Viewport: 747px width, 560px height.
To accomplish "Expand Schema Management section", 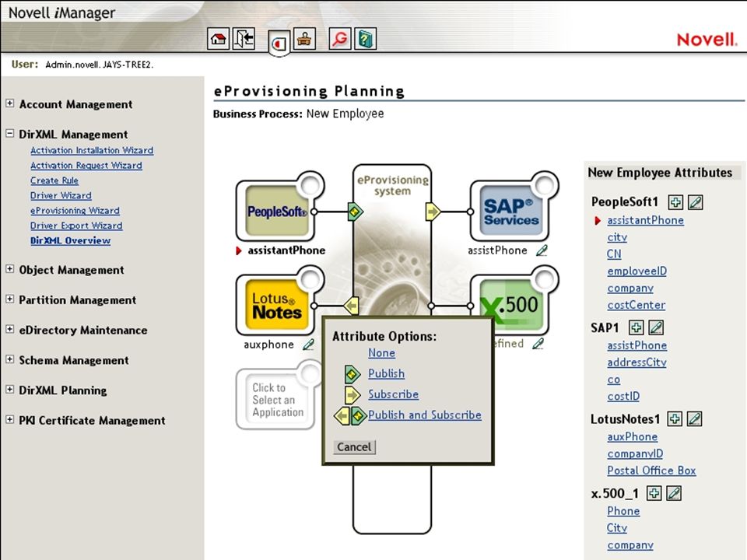I will point(10,359).
